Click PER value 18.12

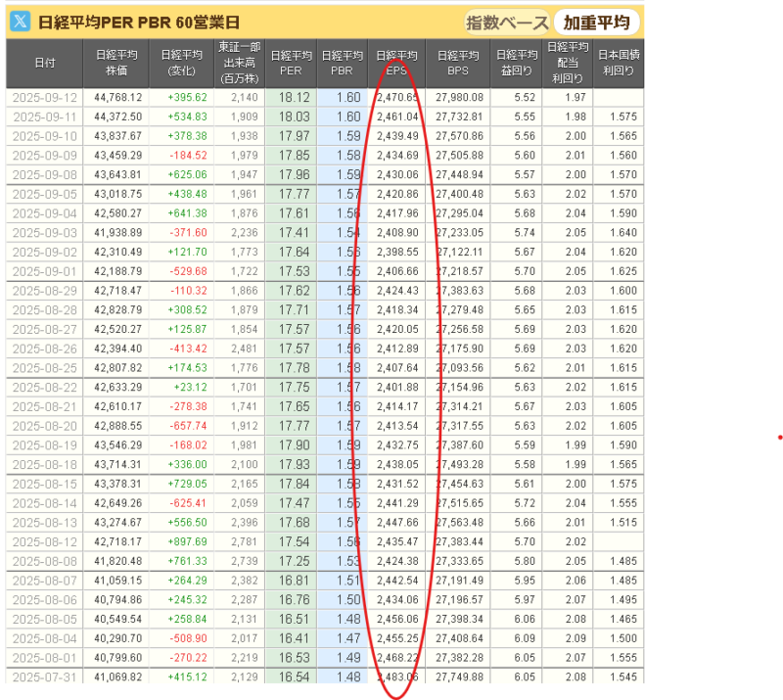click(x=295, y=98)
